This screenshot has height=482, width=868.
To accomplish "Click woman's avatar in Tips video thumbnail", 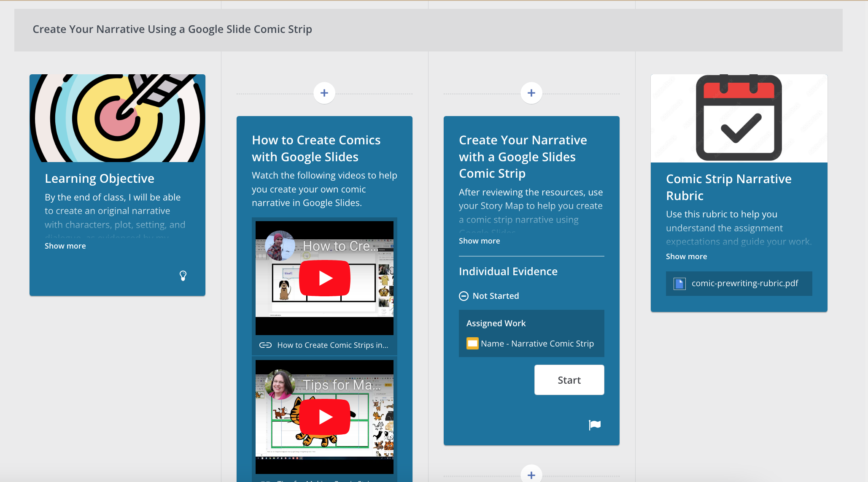I will (x=280, y=385).
